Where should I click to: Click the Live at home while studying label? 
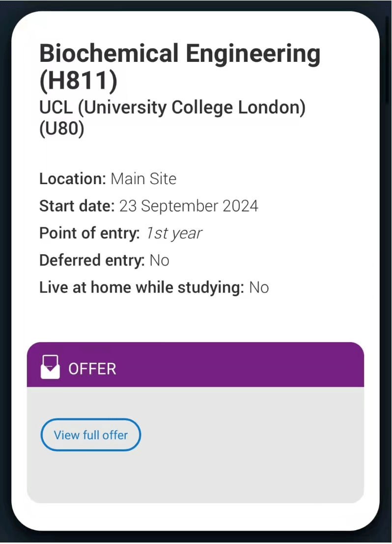141,287
